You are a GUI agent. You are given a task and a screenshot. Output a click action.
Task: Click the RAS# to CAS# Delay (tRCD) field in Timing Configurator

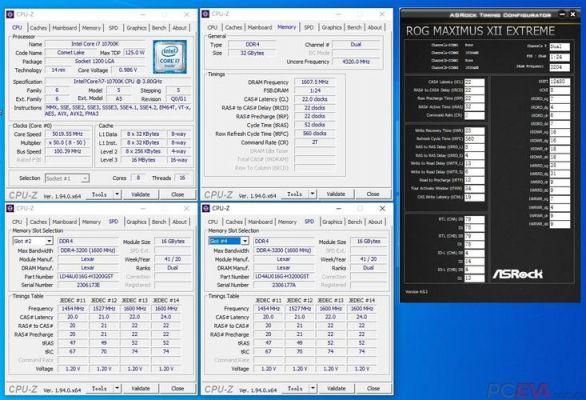pyautogui.click(x=474, y=90)
